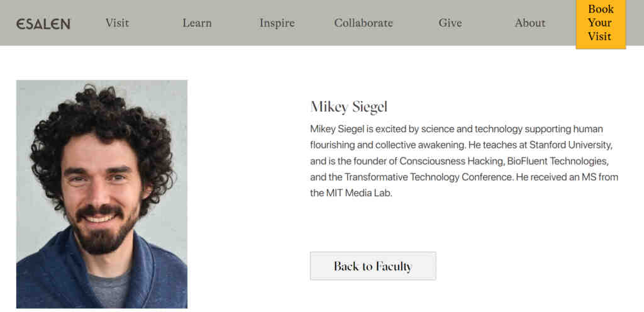Click Mikey Siegel's portrait photo
The width and height of the screenshot is (644, 312).
point(102,194)
